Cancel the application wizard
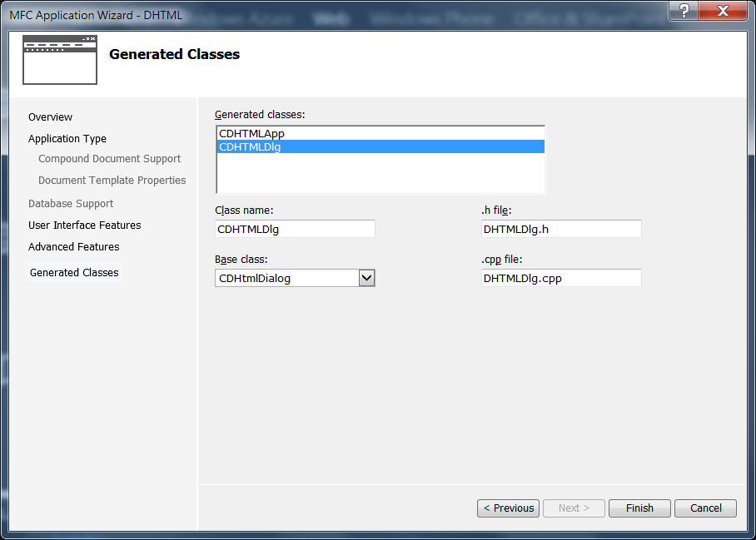 point(705,508)
